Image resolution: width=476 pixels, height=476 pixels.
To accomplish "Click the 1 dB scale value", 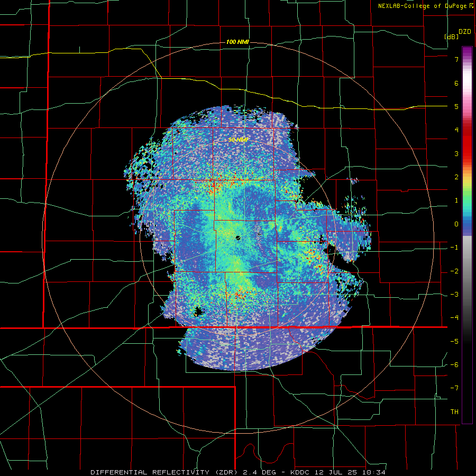I will pyautogui.click(x=456, y=200).
